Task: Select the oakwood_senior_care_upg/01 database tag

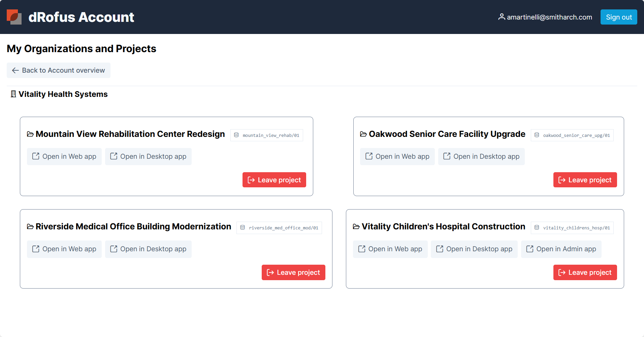Action: click(572, 135)
